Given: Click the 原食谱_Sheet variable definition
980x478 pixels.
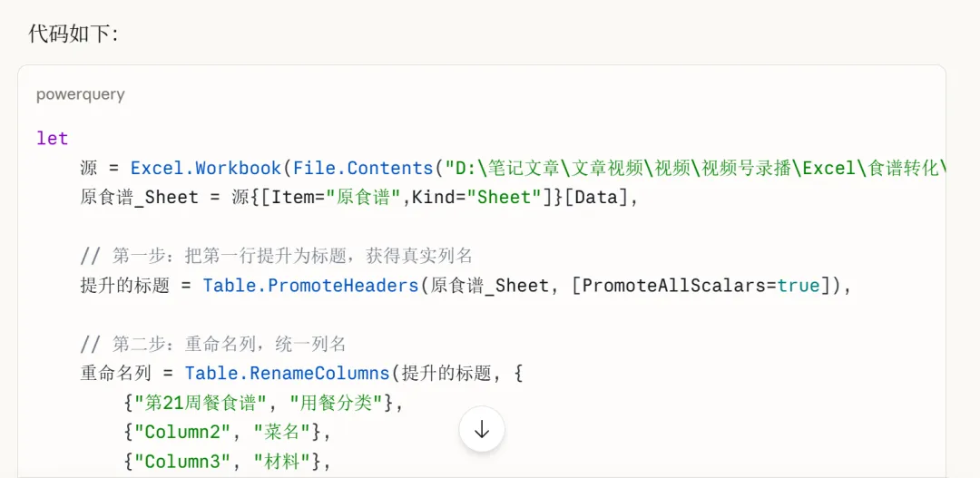Looking at the screenshot, I should tap(139, 197).
